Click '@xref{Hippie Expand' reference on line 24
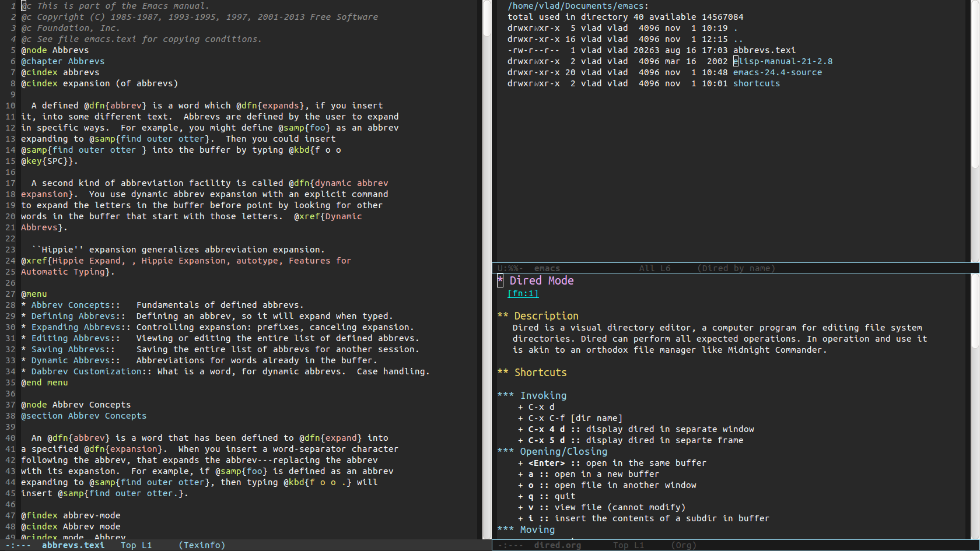The height and width of the screenshot is (551, 980). [x=71, y=261]
